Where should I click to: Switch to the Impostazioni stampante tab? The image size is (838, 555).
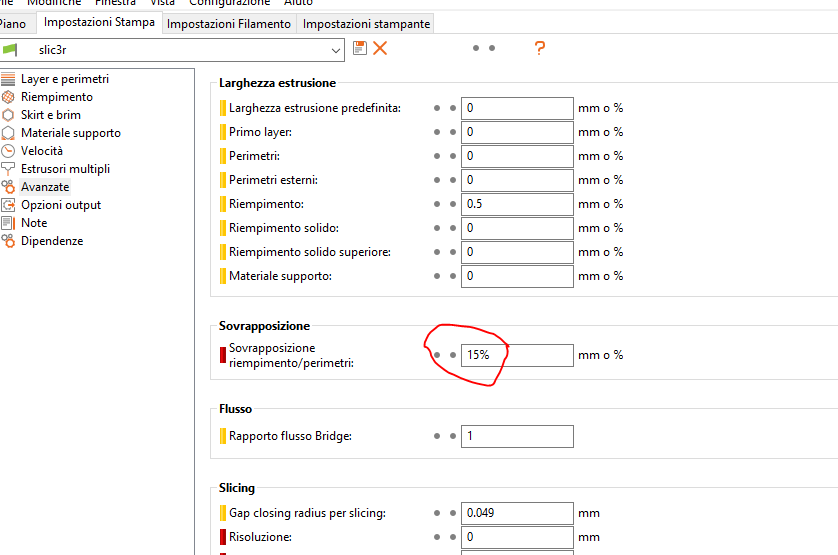[366, 23]
